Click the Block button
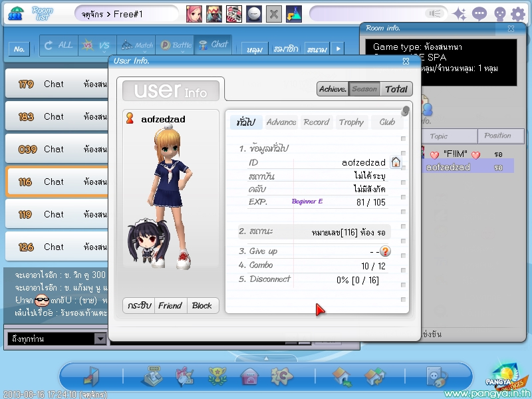532x399 pixels. (x=202, y=305)
